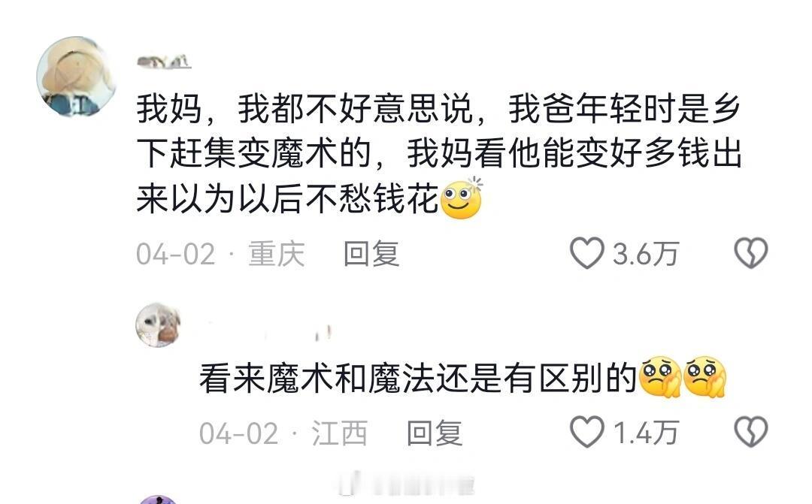The width and height of the screenshot is (812, 504).
Task: Like the comment with 3.6万 likes
Action: pyautogui.click(x=586, y=253)
